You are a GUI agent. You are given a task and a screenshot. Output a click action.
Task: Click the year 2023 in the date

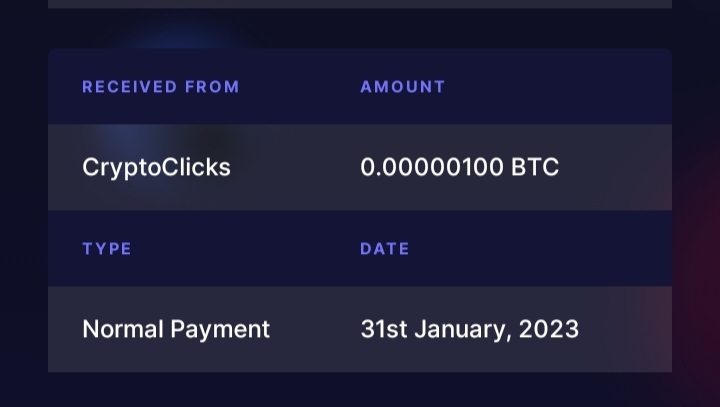pos(549,329)
